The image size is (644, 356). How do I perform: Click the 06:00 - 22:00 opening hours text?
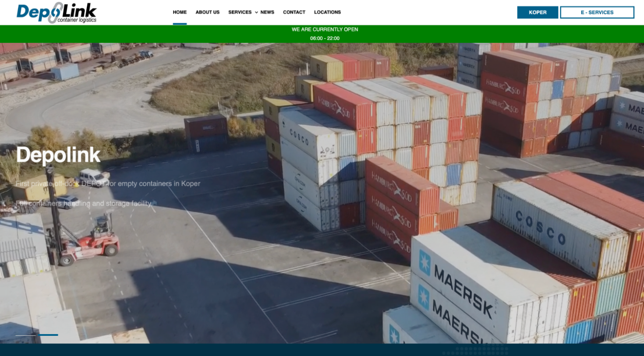(x=325, y=39)
